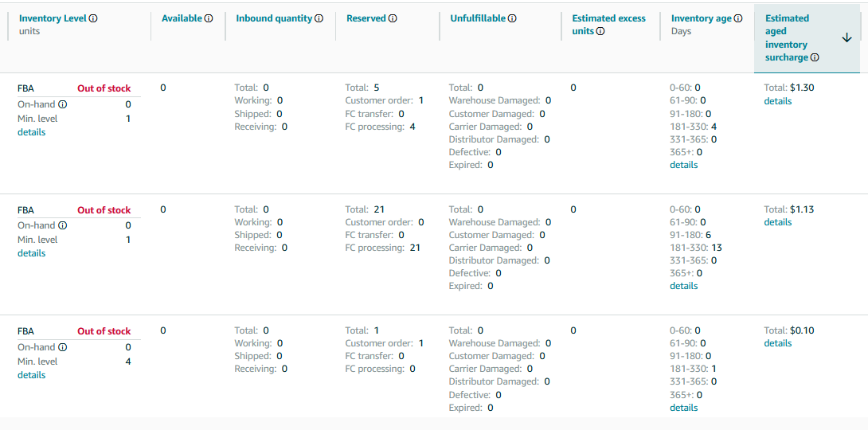The height and width of the screenshot is (430, 868).
Task: Open info icon for Estimated excess units
Action: (x=600, y=32)
